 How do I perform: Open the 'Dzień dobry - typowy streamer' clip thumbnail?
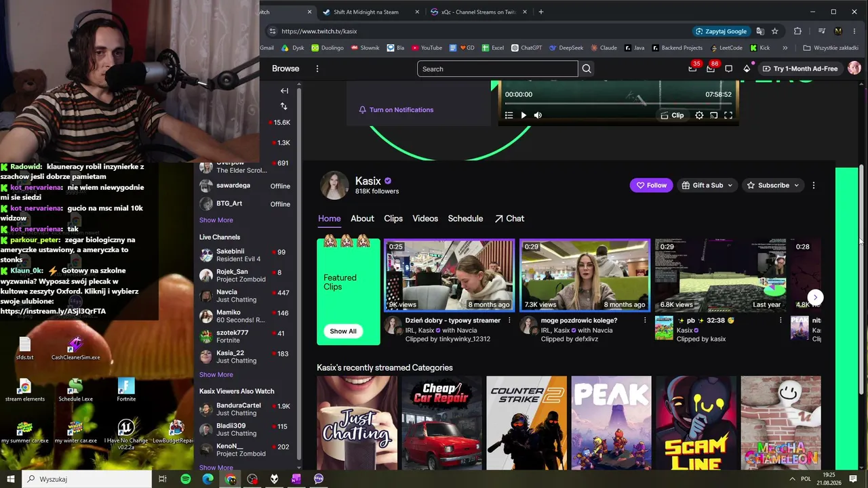(450, 275)
